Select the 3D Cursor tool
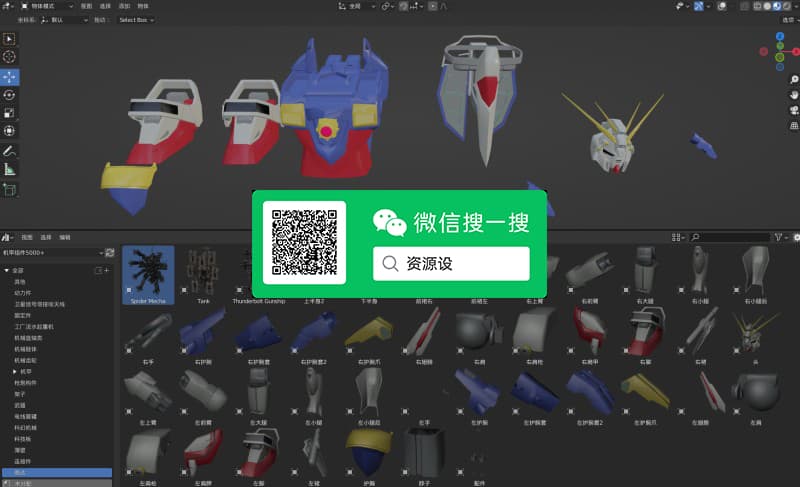The image size is (800, 487). click(9, 57)
